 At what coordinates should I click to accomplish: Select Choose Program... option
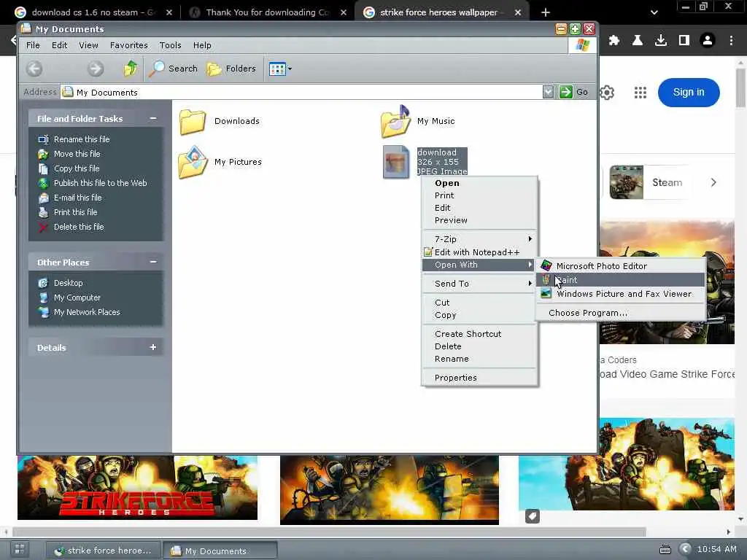(x=621, y=313)
